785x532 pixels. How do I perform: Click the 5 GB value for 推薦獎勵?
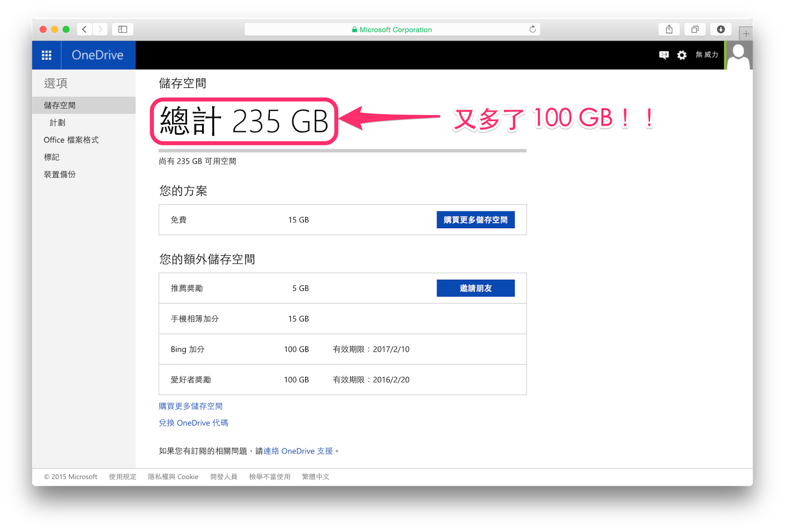coord(301,288)
